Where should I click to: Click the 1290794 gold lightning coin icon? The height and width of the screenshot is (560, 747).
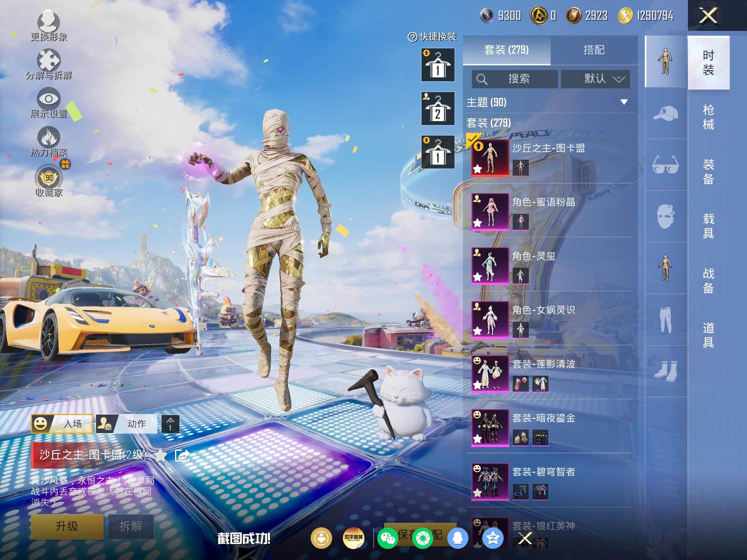[625, 16]
